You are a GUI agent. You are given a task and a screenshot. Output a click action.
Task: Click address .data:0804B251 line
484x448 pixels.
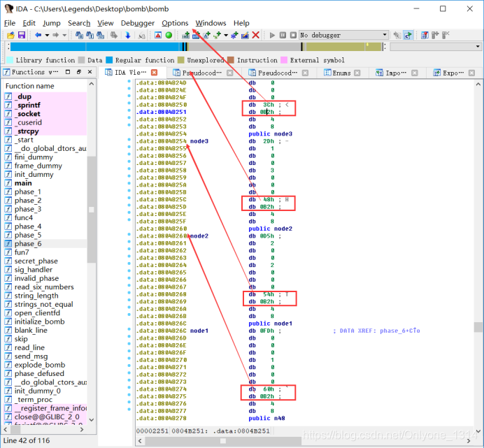click(161, 112)
